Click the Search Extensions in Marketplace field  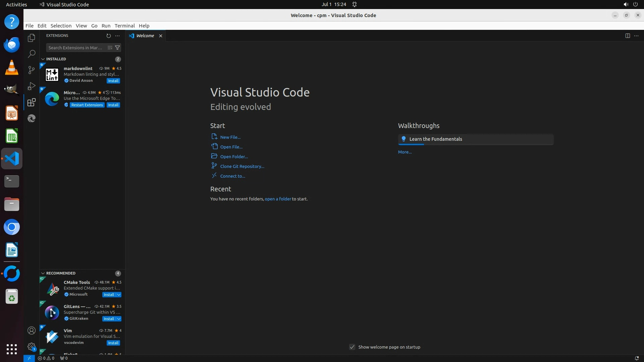click(75, 48)
